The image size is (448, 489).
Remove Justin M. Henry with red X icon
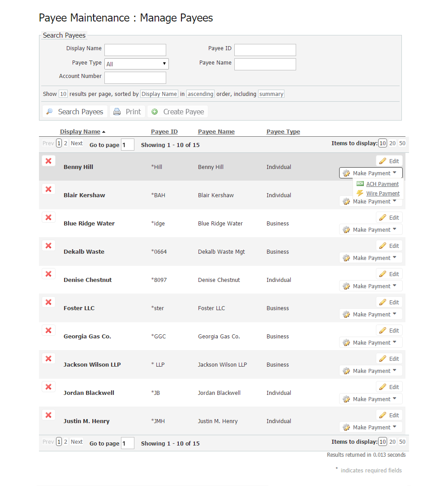click(48, 415)
